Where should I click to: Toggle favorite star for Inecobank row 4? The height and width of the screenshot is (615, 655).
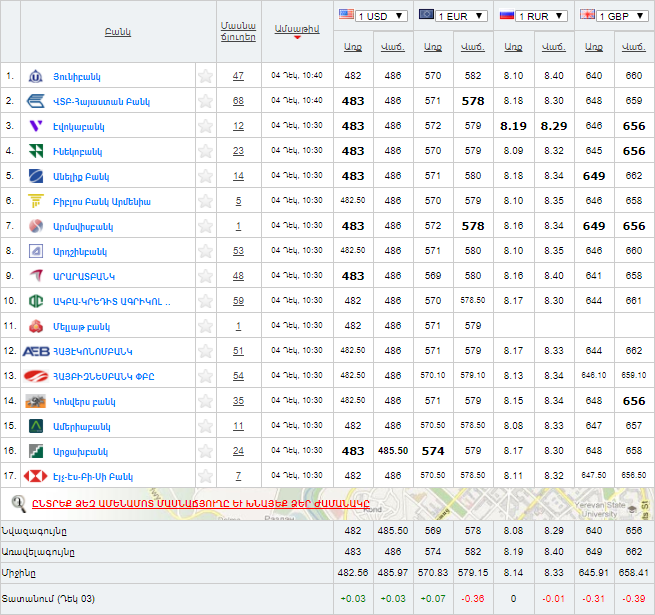(205, 151)
